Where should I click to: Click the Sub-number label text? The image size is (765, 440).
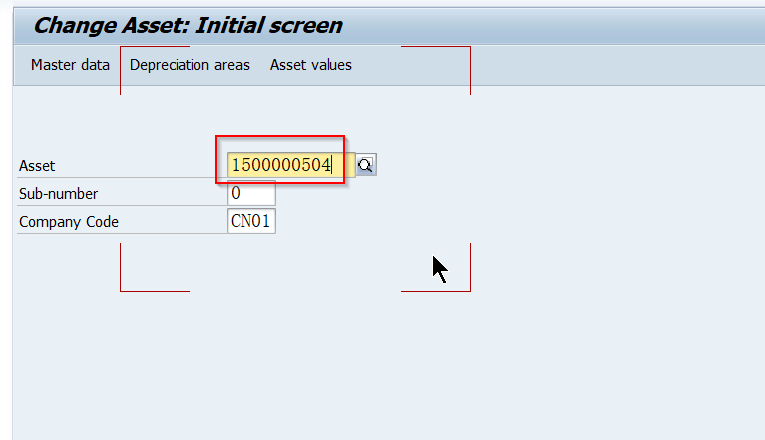coord(59,194)
